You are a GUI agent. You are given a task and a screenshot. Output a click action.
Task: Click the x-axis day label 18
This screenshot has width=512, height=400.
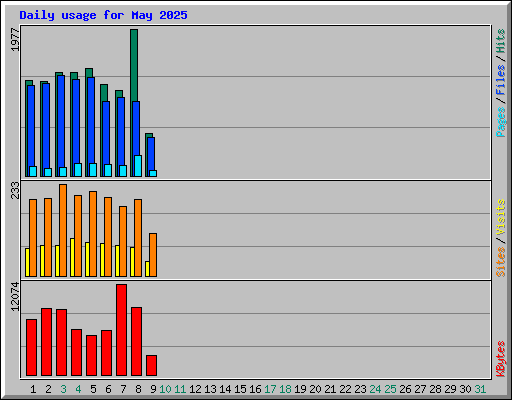(x=285, y=389)
